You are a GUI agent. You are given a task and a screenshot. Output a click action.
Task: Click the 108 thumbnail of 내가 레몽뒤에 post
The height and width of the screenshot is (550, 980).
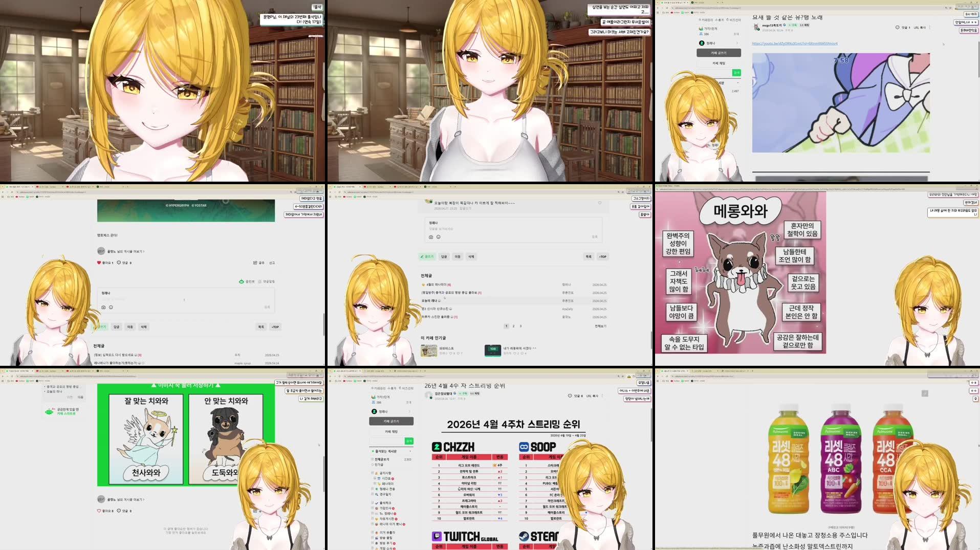(493, 350)
